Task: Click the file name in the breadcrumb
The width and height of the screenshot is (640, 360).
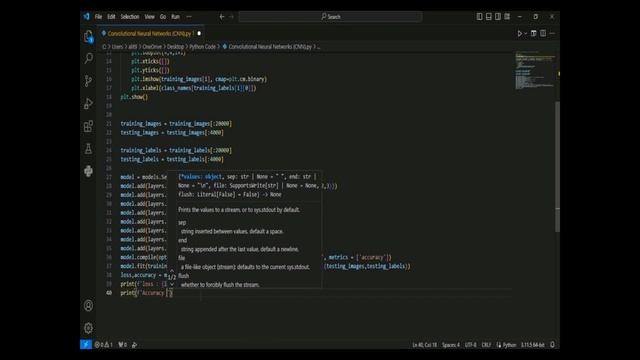Action: coord(270,47)
